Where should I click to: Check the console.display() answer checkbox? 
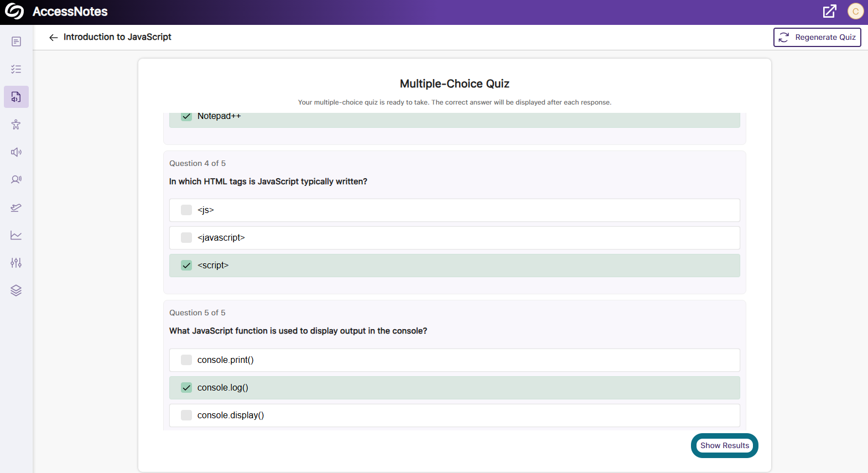pyautogui.click(x=186, y=415)
